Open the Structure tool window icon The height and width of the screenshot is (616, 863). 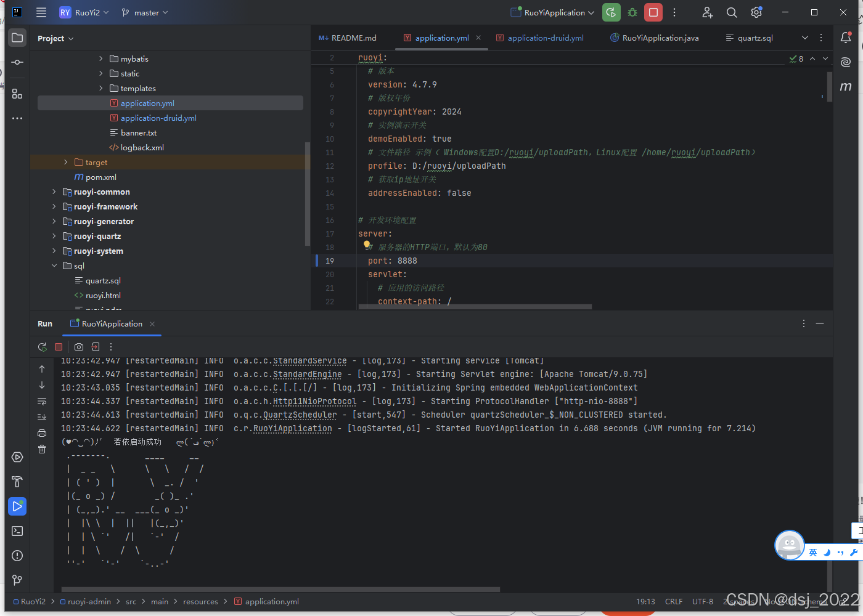[x=17, y=94]
